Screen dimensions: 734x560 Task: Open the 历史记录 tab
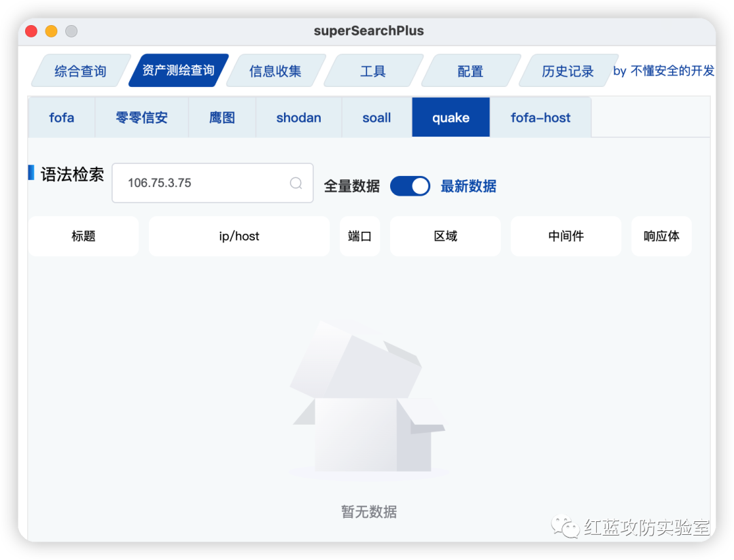click(x=567, y=71)
